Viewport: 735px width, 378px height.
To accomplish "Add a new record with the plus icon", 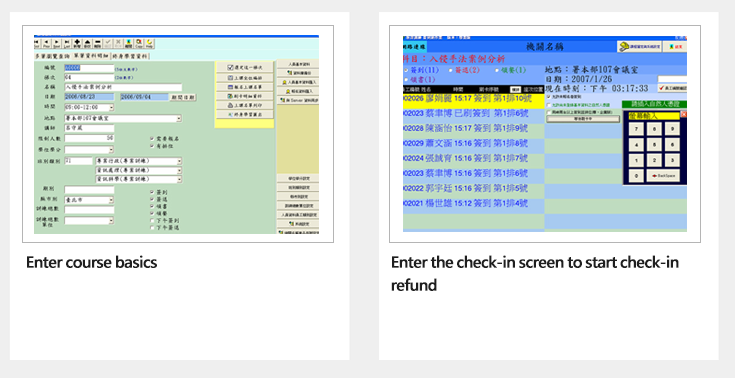I will pos(77,44).
